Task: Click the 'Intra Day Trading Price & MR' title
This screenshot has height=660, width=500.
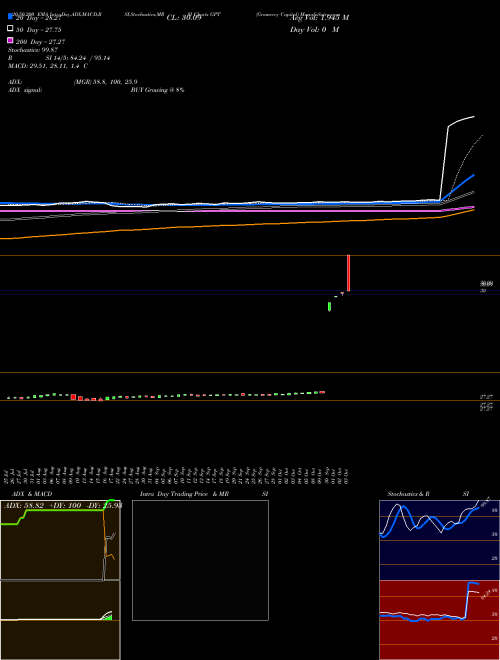Action: [x=184, y=494]
